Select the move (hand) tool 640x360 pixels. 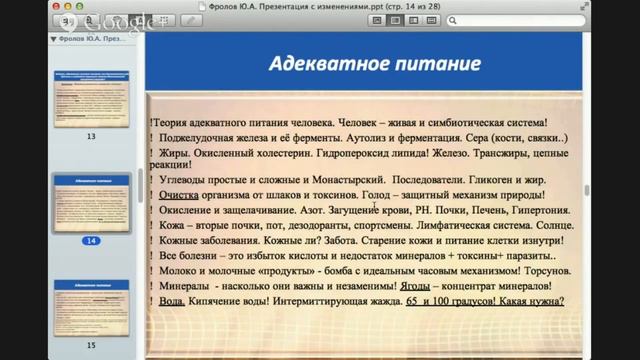click(x=117, y=20)
